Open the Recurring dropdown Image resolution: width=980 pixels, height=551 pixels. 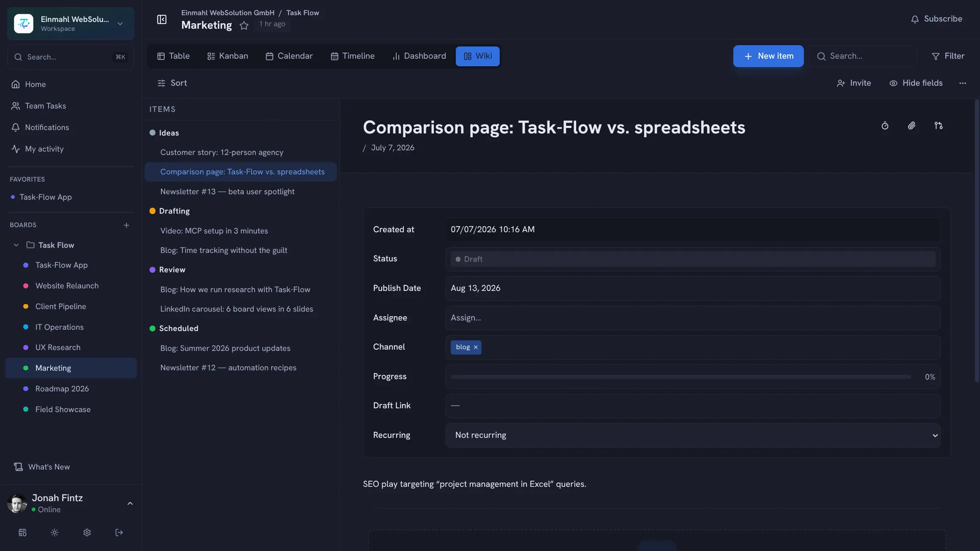pos(693,435)
